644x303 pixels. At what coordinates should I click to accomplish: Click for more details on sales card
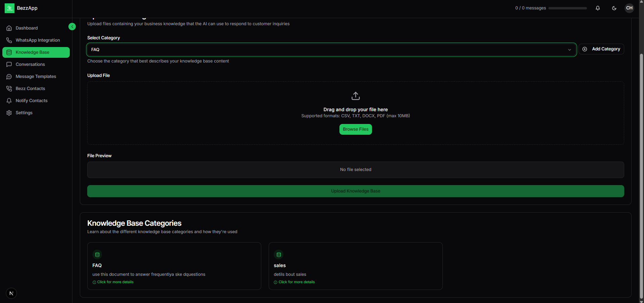point(294,282)
